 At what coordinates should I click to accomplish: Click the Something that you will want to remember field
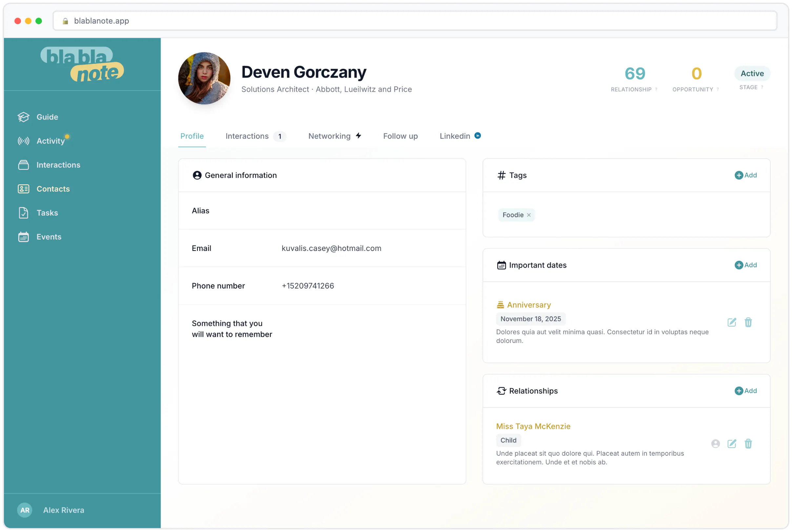[x=322, y=329]
